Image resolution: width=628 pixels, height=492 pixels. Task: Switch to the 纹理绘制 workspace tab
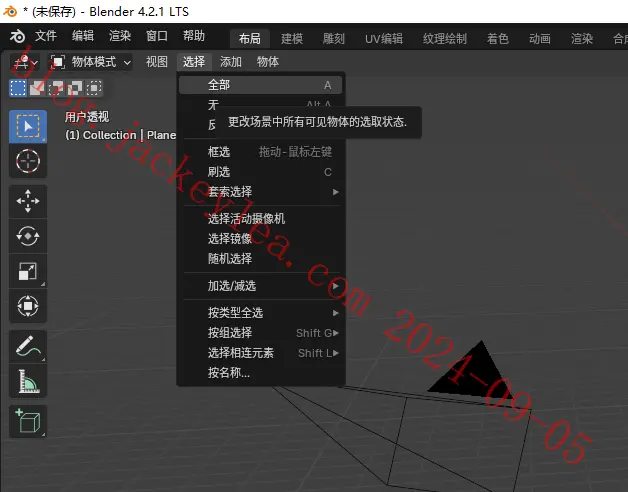[x=445, y=39]
